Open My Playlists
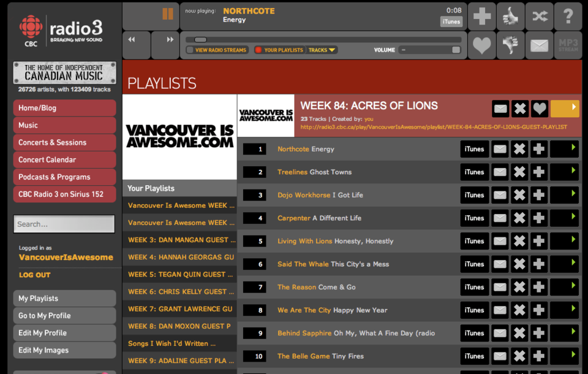588x374 pixels. point(64,299)
